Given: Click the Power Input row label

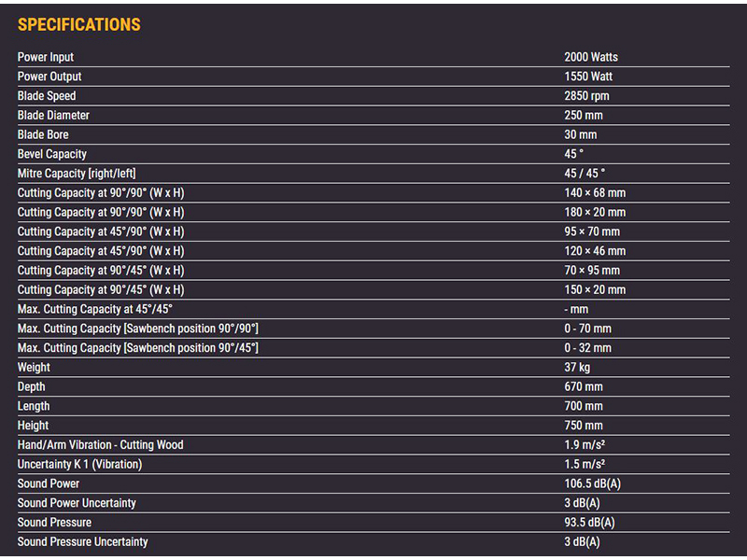Looking at the screenshot, I should click(x=46, y=57).
